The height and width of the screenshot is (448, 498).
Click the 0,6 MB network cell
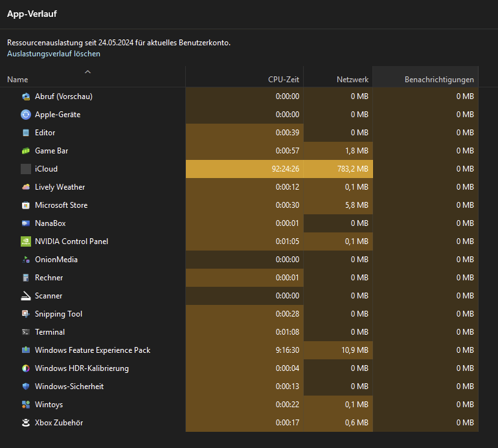coord(338,423)
